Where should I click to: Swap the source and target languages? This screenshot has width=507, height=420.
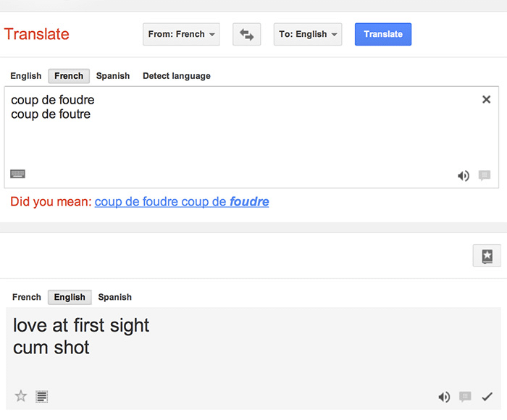click(x=246, y=34)
